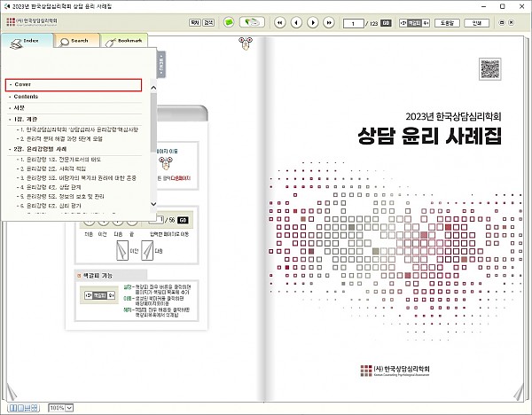The width and height of the screenshot is (532, 415).
Task: Open index item 1. 한국상담심리학회 윤리강령 핵심사항
Action: click(x=77, y=129)
